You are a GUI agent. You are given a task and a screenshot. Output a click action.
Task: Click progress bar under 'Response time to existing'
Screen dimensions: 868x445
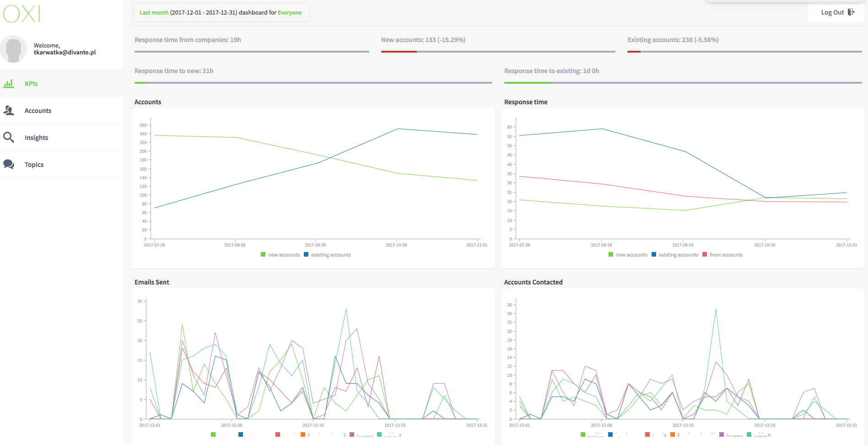[x=683, y=83]
